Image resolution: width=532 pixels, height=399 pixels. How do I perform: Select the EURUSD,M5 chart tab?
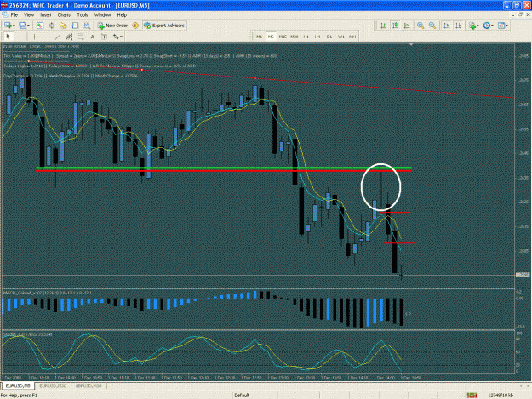tap(18, 385)
